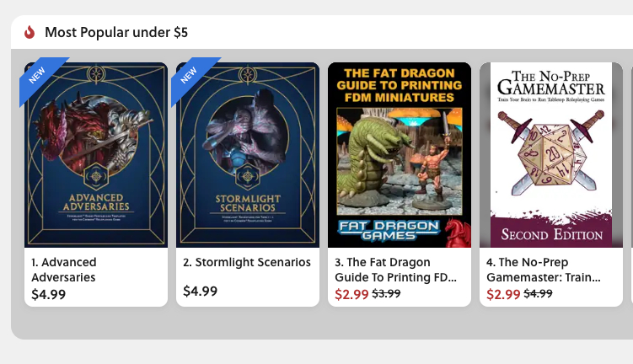Click the '2. Stormlight Scenarios' title link
The height and width of the screenshot is (364, 633).
tap(247, 262)
